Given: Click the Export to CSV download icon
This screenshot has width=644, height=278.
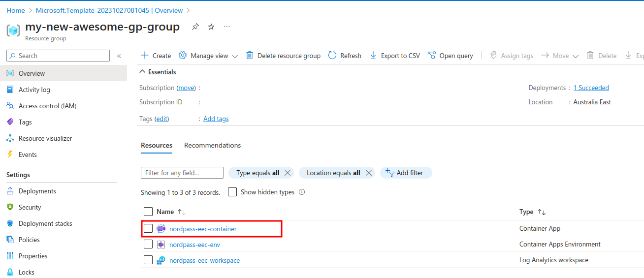Looking at the screenshot, I should click(x=373, y=56).
